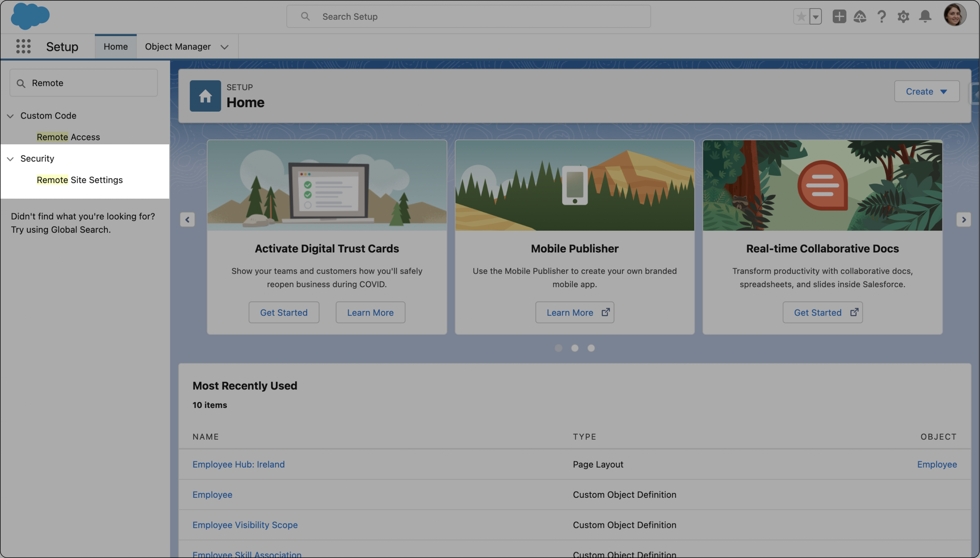Open the favorites list dropdown arrow

point(816,16)
